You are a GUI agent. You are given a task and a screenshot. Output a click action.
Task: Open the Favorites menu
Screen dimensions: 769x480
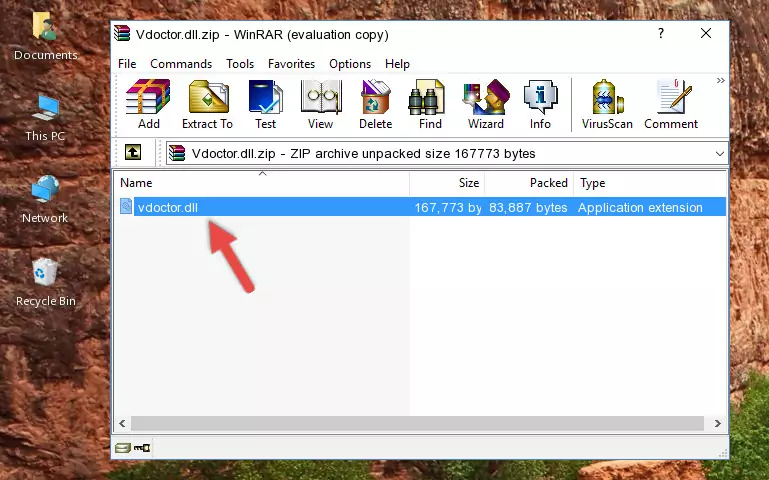[291, 64]
